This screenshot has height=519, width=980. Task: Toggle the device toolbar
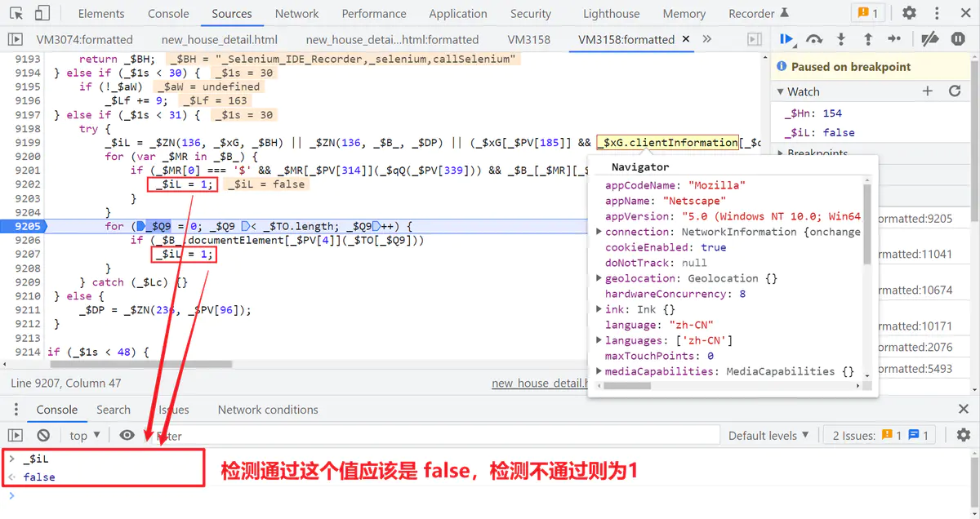pos(42,13)
